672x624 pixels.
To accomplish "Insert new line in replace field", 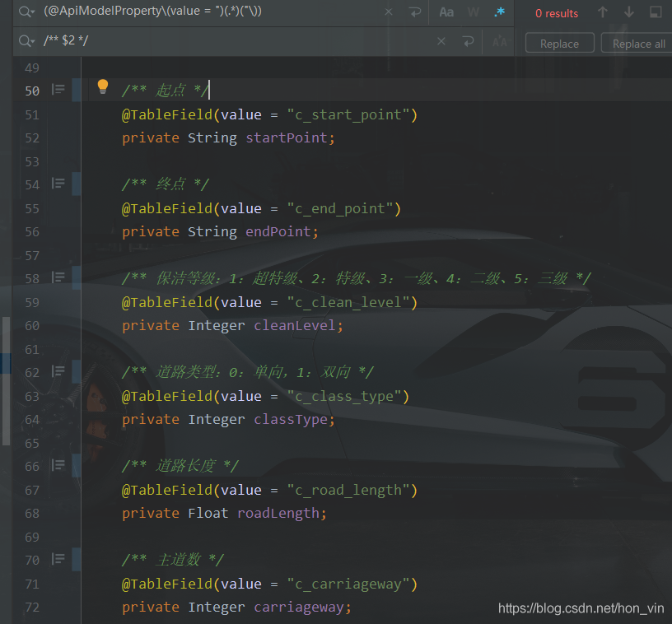I will click(x=468, y=41).
